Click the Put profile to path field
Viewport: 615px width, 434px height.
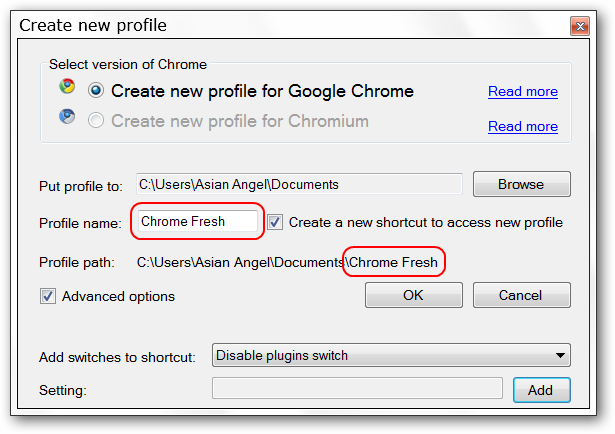point(298,184)
